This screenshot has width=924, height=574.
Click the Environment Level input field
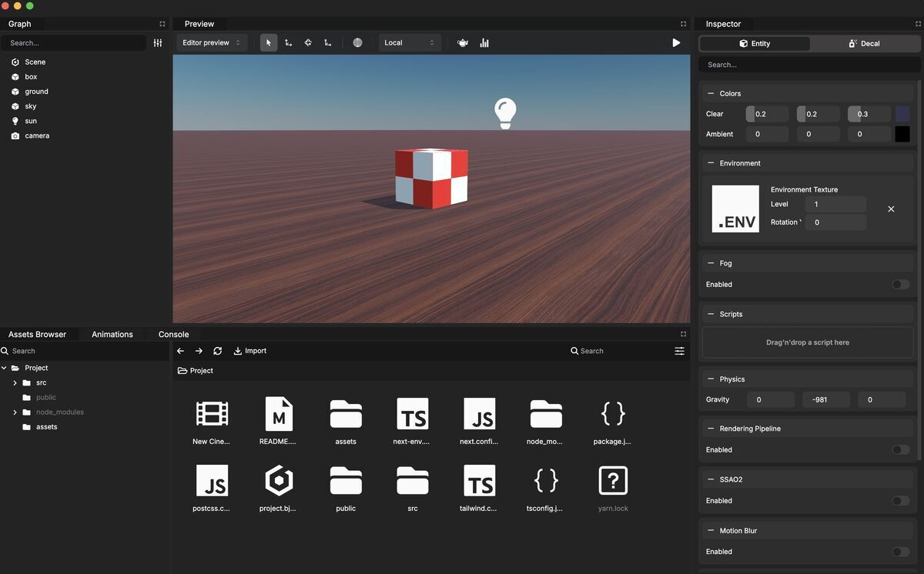835,205
